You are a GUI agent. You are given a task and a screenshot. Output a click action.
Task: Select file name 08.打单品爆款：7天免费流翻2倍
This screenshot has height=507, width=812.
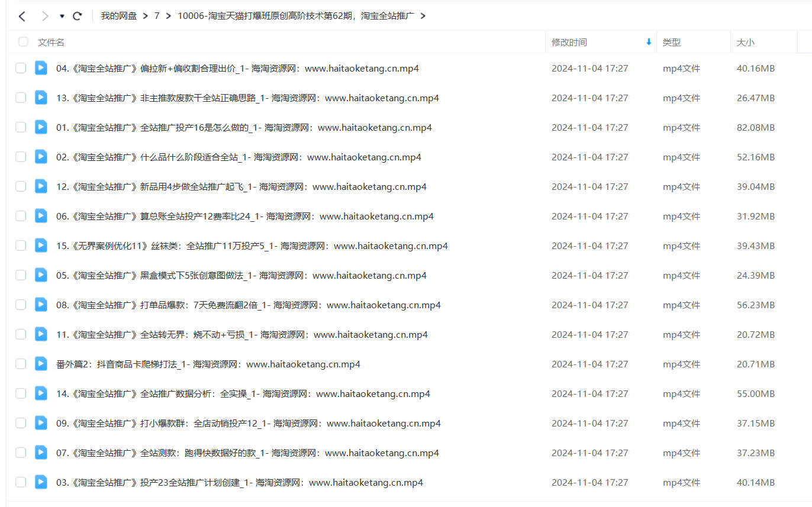click(x=249, y=305)
